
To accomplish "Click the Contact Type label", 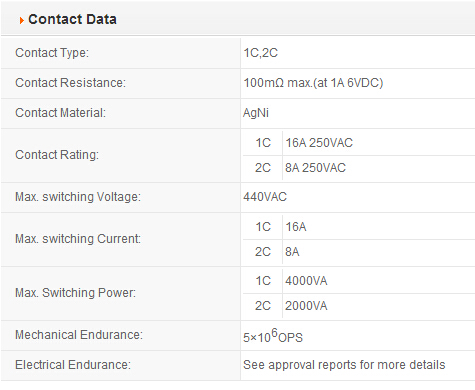I will tap(52, 53).
